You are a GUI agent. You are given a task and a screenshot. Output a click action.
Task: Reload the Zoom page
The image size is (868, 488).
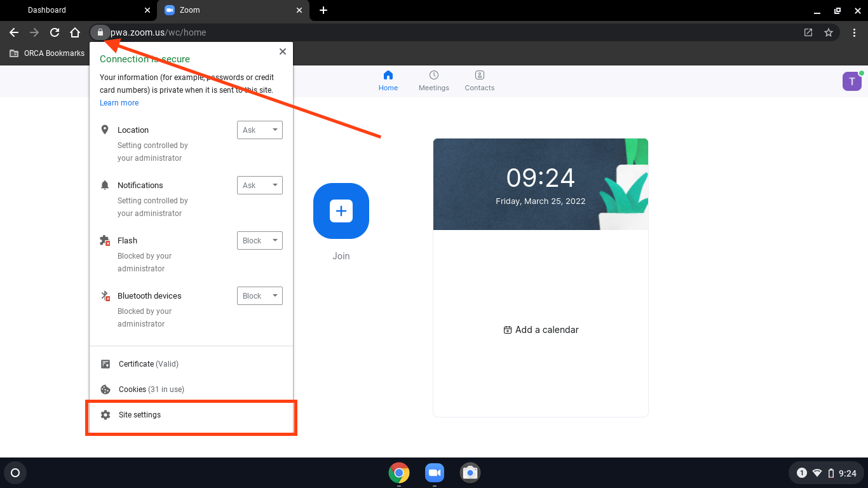55,32
